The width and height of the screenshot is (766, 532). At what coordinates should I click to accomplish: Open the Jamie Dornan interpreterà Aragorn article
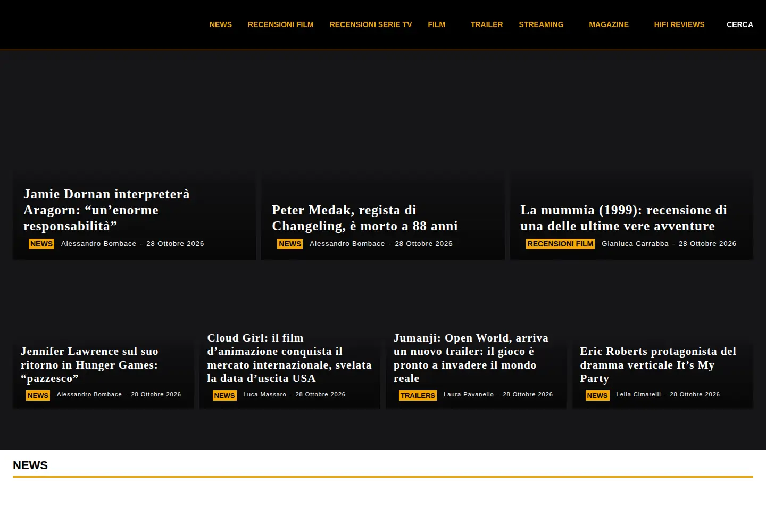(x=106, y=210)
